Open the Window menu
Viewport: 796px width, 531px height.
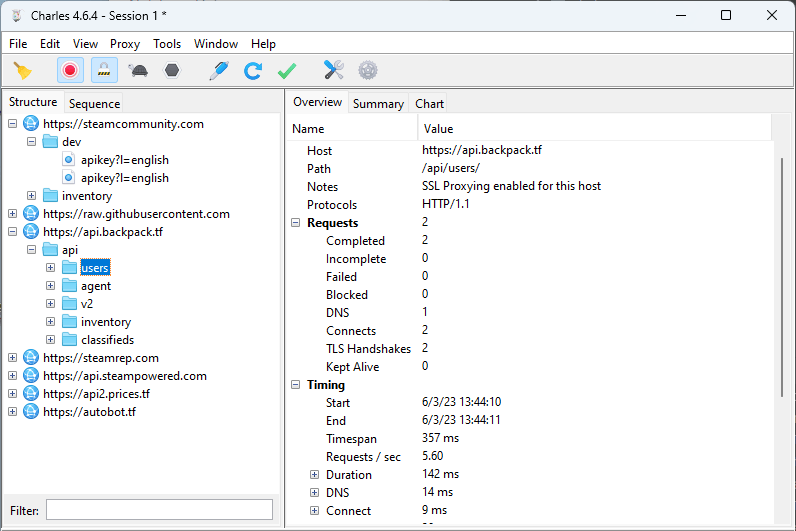tap(216, 44)
